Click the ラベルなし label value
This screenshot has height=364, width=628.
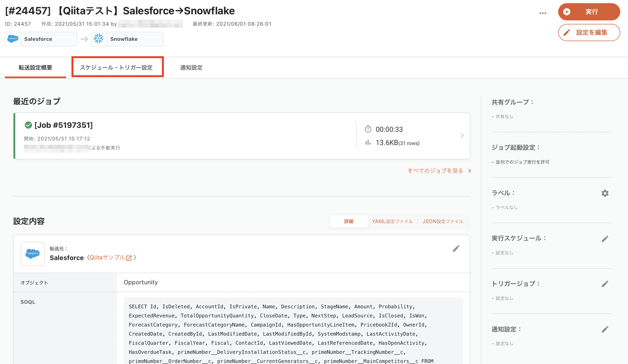click(x=507, y=207)
